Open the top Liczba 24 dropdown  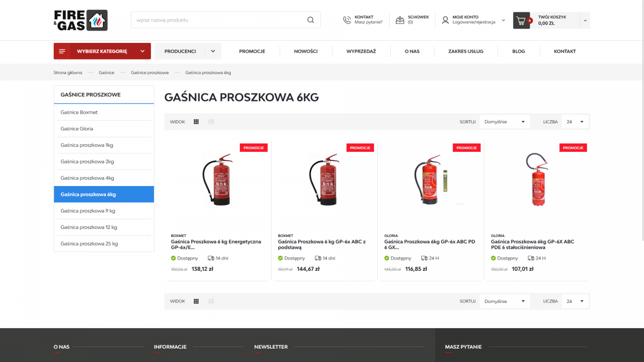(x=575, y=122)
